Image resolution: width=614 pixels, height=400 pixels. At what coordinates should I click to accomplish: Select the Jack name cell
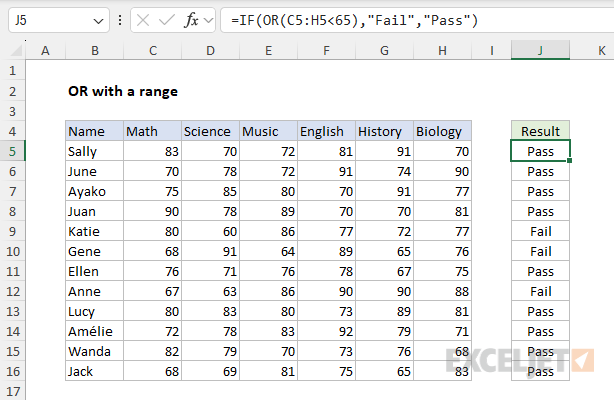[94, 371]
